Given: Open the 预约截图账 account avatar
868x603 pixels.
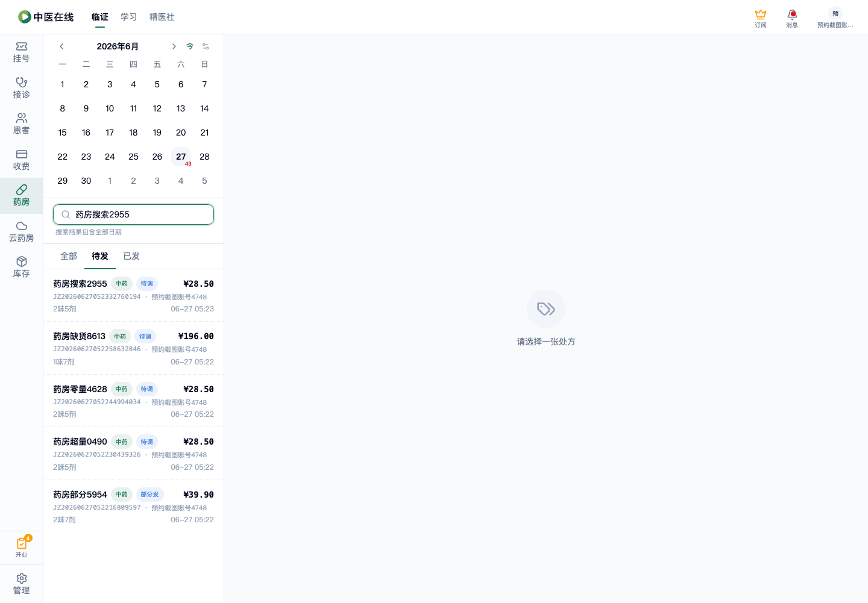Looking at the screenshot, I should coord(835,18).
